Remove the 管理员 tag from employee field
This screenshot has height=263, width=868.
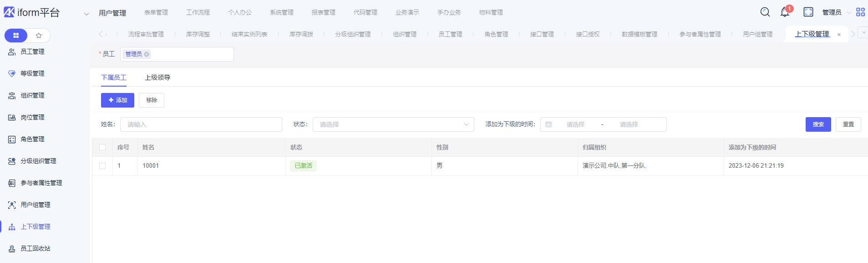coord(147,54)
